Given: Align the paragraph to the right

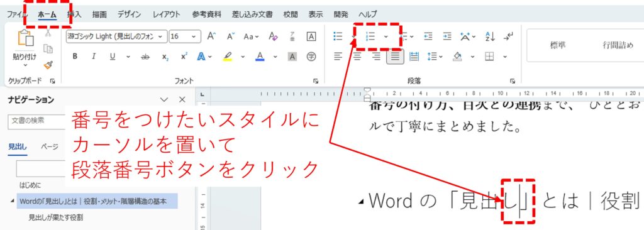Looking at the screenshot, I should tap(376, 57).
